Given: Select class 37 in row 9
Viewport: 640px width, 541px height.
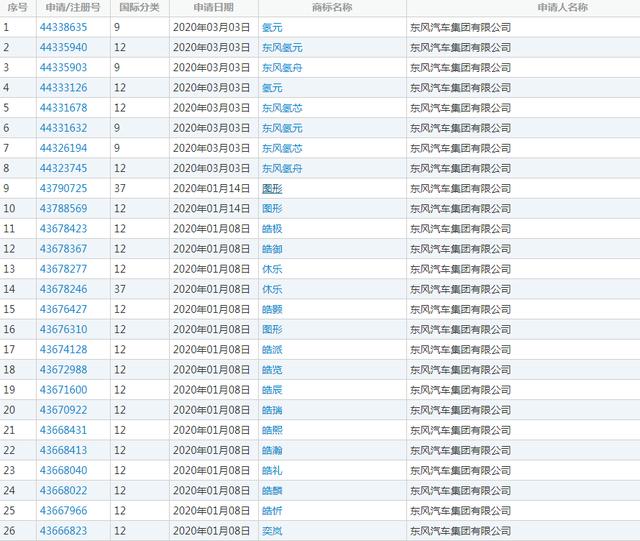Looking at the screenshot, I should pos(120,188).
